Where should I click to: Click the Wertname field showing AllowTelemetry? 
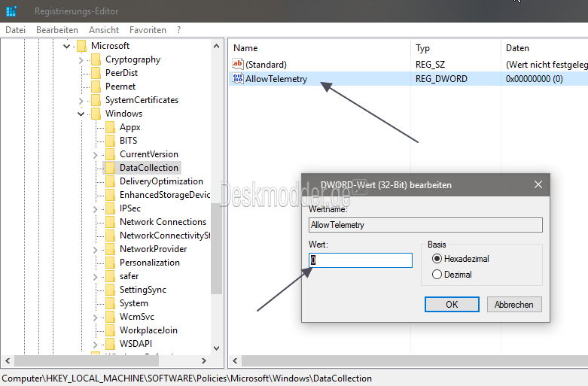point(425,225)
